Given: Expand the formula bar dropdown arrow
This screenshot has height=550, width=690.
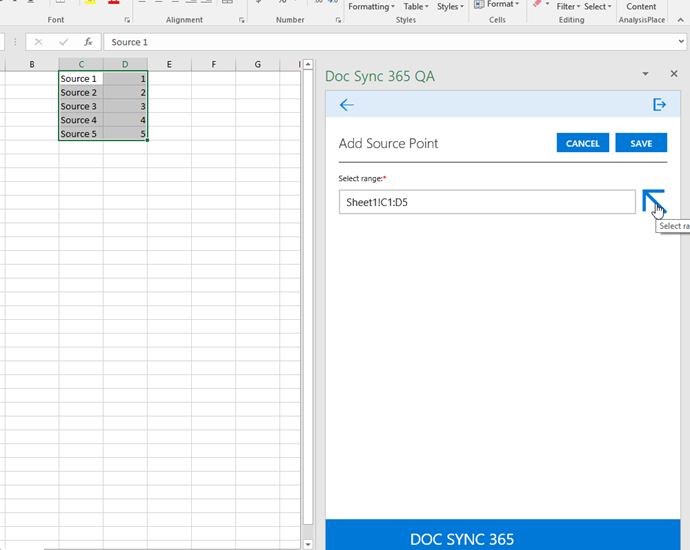Looking at the screenshot, I should pos(681,41).
